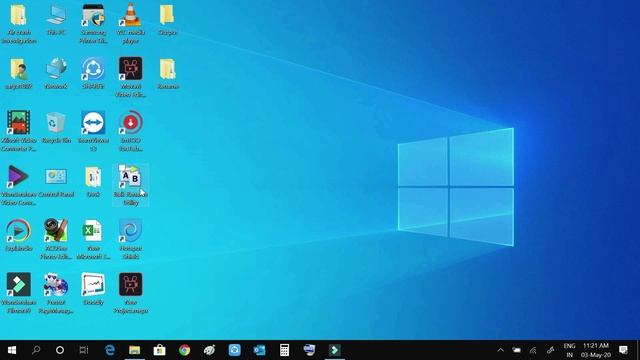The height and width of the screenshot is (360, 640).
Task: Select the New Microsoft Excel file
Action: [93, 239]
